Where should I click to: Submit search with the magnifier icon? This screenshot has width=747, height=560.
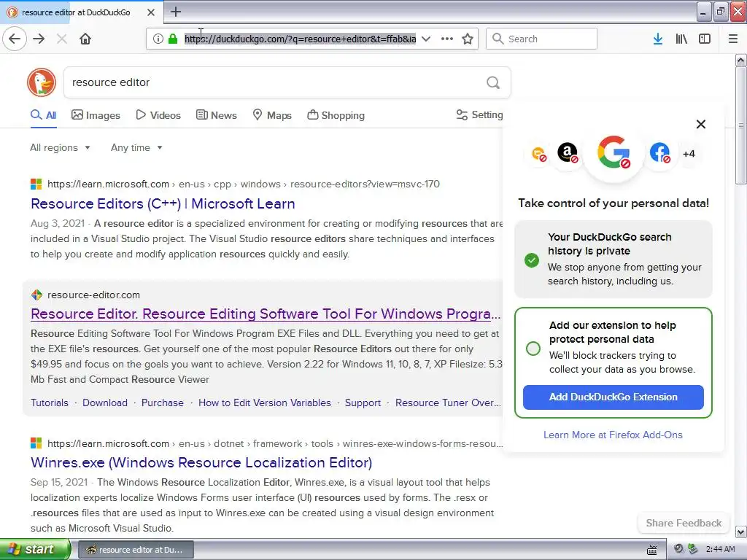[493, 82]
